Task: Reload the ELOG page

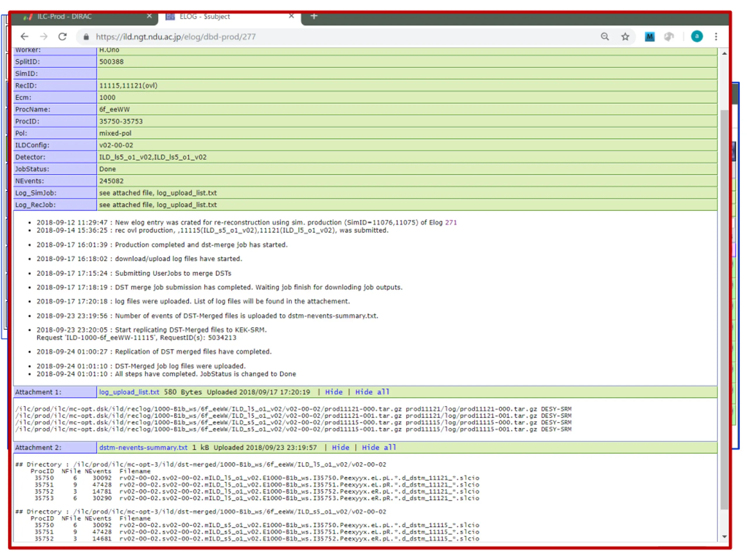Action: [x=62, y=37]
